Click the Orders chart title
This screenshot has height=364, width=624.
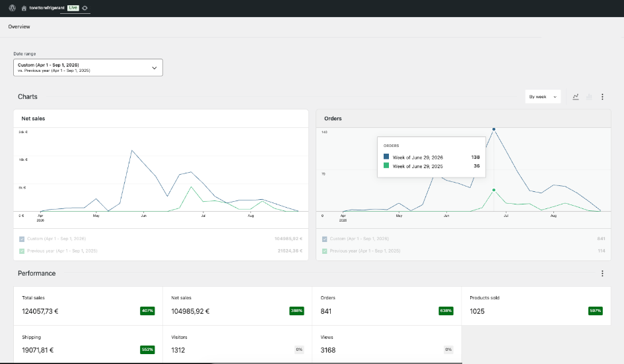tap(333, 119)
